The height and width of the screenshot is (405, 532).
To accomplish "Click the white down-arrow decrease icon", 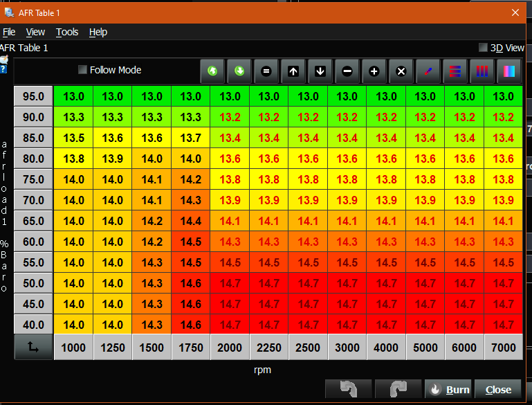I will tap(320, 71).
